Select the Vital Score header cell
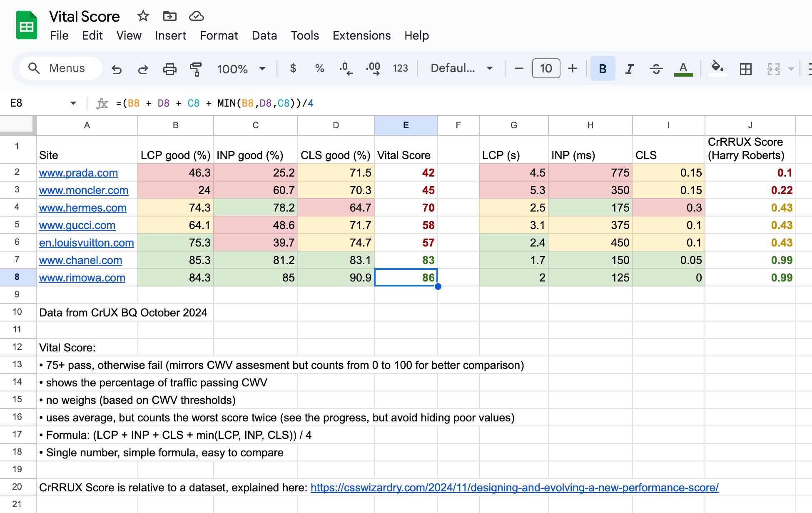812x513 pixels. 406,149
